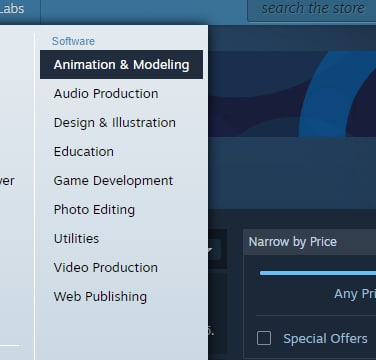
Task: Open Photo Editing category
Action: tap(94, 210)
